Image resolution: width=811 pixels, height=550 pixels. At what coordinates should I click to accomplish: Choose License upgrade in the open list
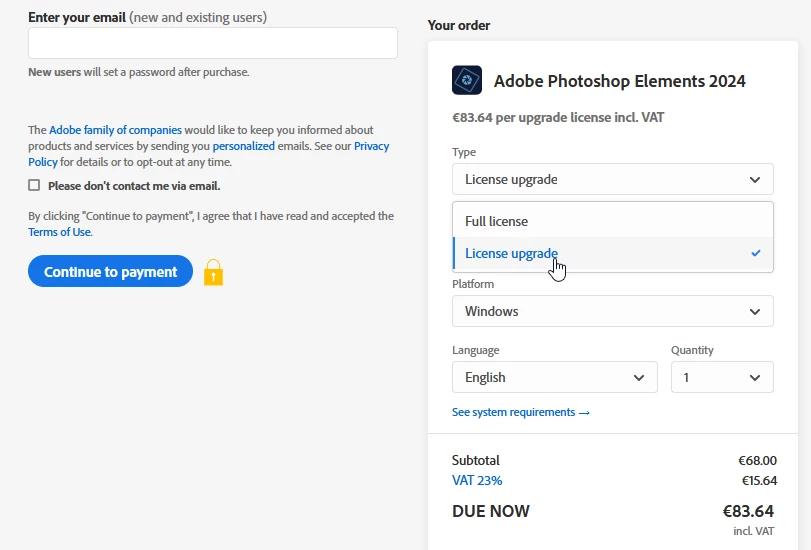pyautogui.click(x=613, y=253)
